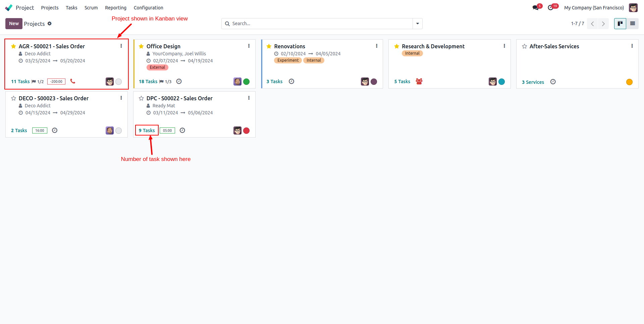The image size is (644, 324).
Task: Open Projects settings gear icon
Action: coord(50,23)
